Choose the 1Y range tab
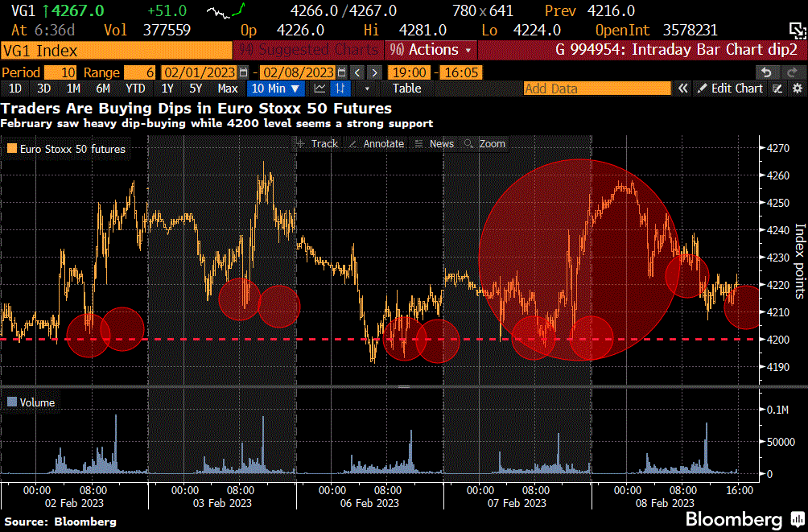Viewport: 808px width, 532px height. point(167,89)
